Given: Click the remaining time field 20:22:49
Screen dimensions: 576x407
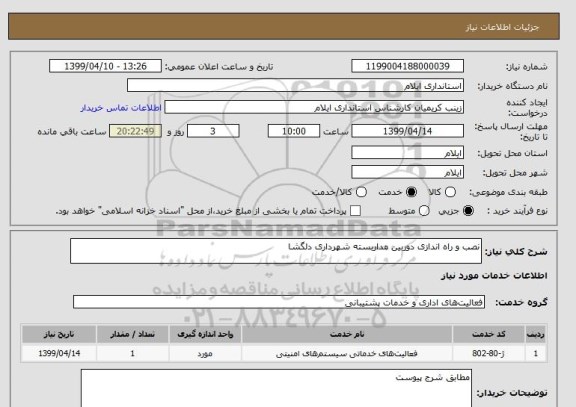Looking at the screenshot, I should pos(136,131).
